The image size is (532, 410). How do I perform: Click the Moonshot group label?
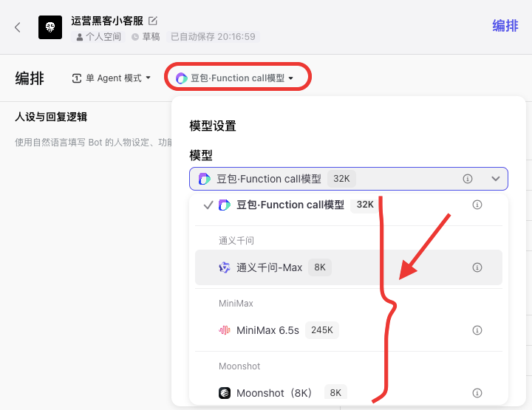[239, 366]
